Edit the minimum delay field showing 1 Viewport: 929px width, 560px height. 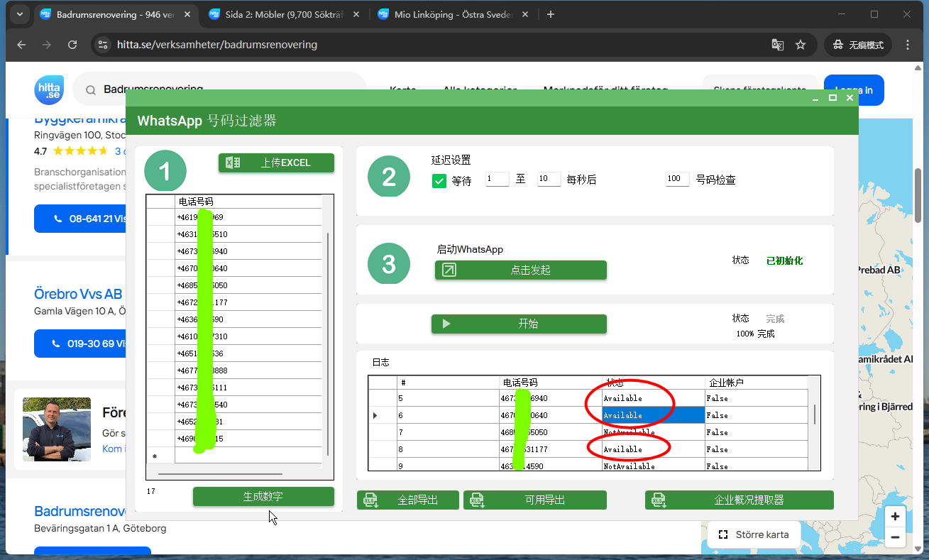click(x=497, y=180)
